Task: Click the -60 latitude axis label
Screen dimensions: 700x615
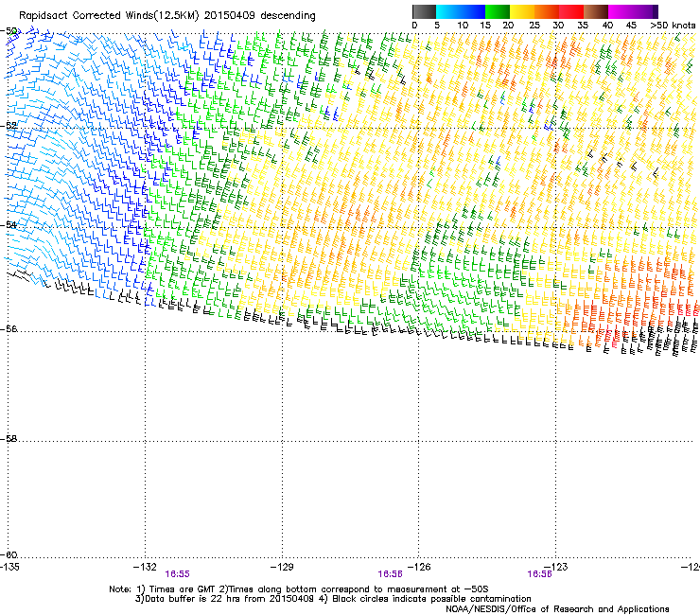Action: pyautogui.click(x=9, y=555)
